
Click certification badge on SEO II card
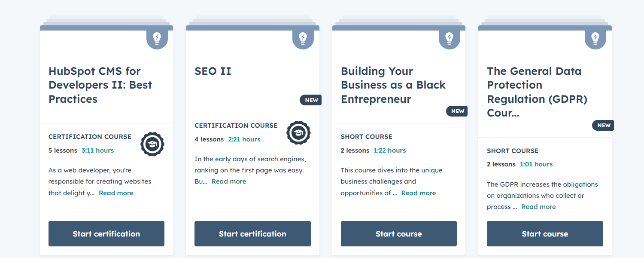point(298,133)
